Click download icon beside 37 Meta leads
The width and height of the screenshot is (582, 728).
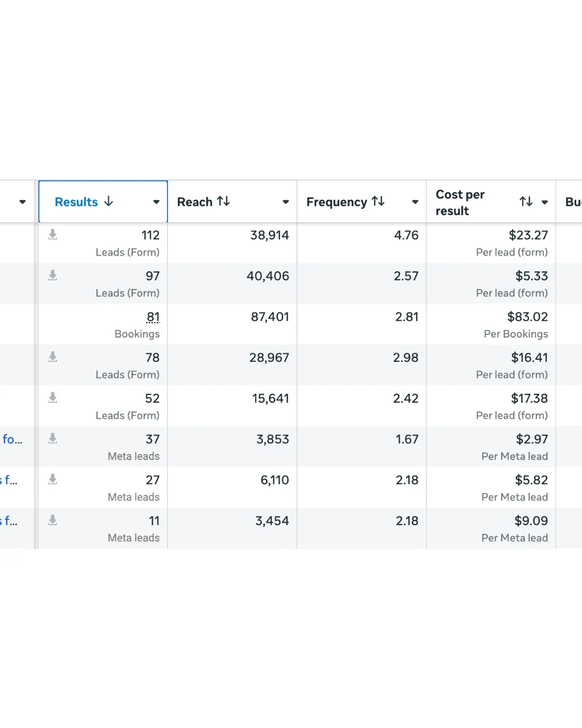[x=53, y=438]
